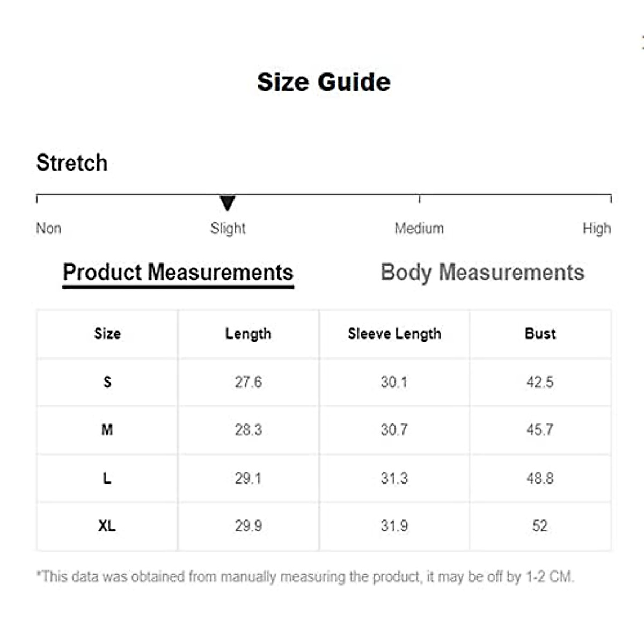Image resolution: width=644 pixels, height=644 pixels.
Task: Open the Body Measurements tab
Action: [x=482, y=273]
